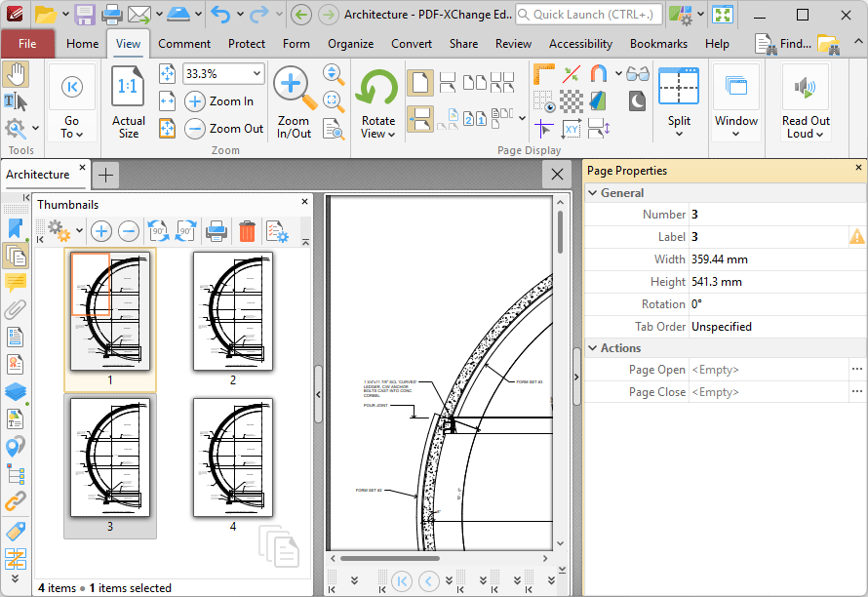Switch to the Organize tab
Viewport: 868px width, 597px height.
(x=350, y=44)
